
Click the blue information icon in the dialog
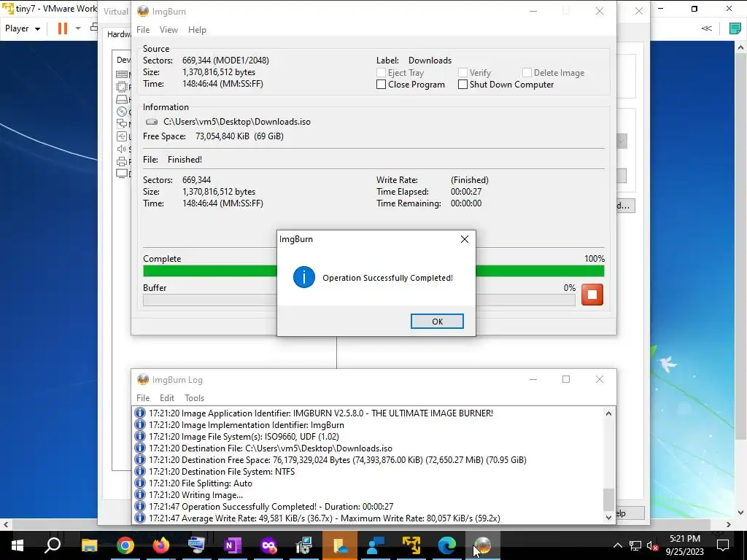pyautogui.click(x=304, y=277)
